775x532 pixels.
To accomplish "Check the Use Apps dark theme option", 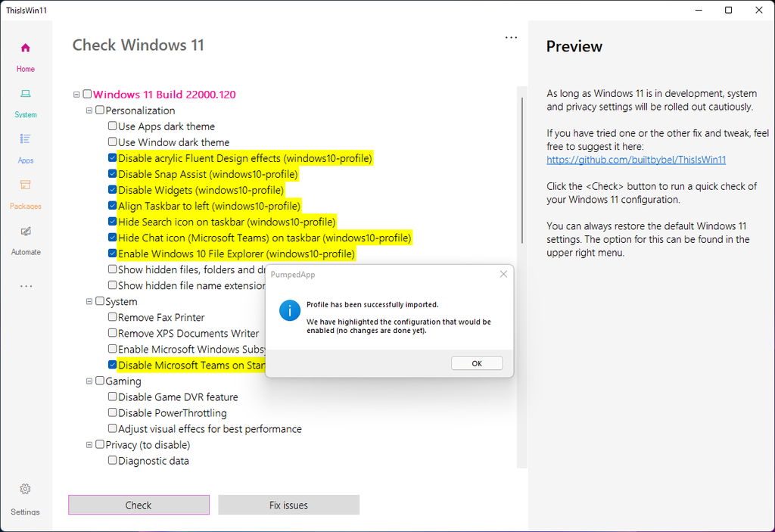I will (x=112, y=126).
